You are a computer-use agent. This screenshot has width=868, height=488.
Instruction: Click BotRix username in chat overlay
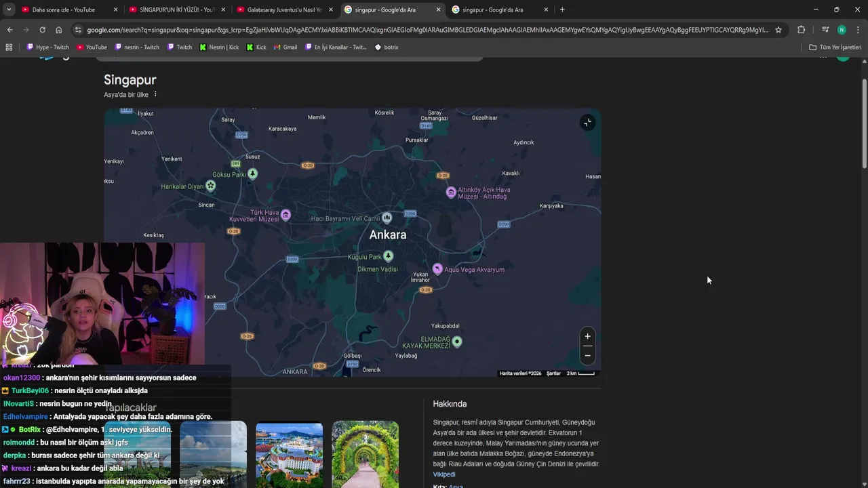[30, 430]
